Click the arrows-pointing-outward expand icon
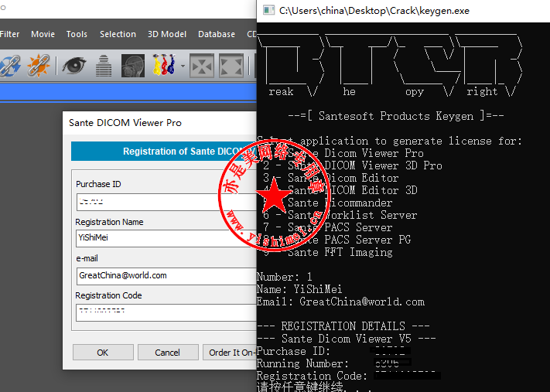This screenshot has height=392, width=550. click(231, 66)
